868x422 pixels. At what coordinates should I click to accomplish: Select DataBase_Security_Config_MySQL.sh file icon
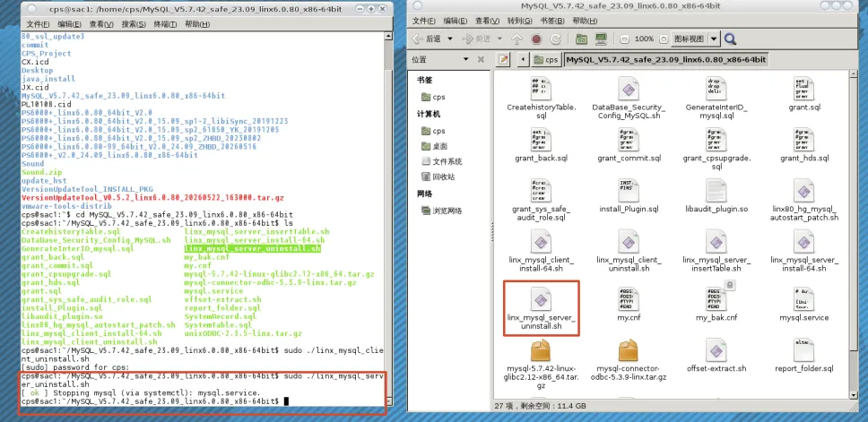point(629,89)
